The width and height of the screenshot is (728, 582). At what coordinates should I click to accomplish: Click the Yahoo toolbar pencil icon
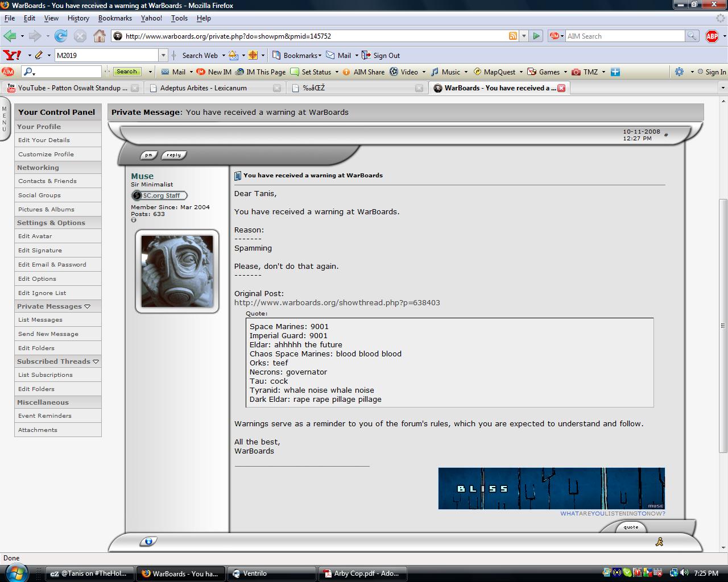pos(39,55)
